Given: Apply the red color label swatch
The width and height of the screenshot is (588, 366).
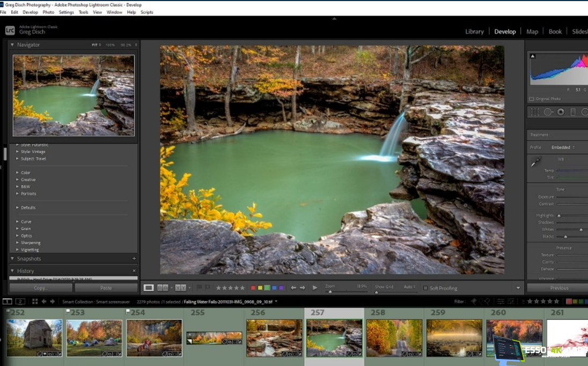Looking at the screenshot, I should [254, 288].
